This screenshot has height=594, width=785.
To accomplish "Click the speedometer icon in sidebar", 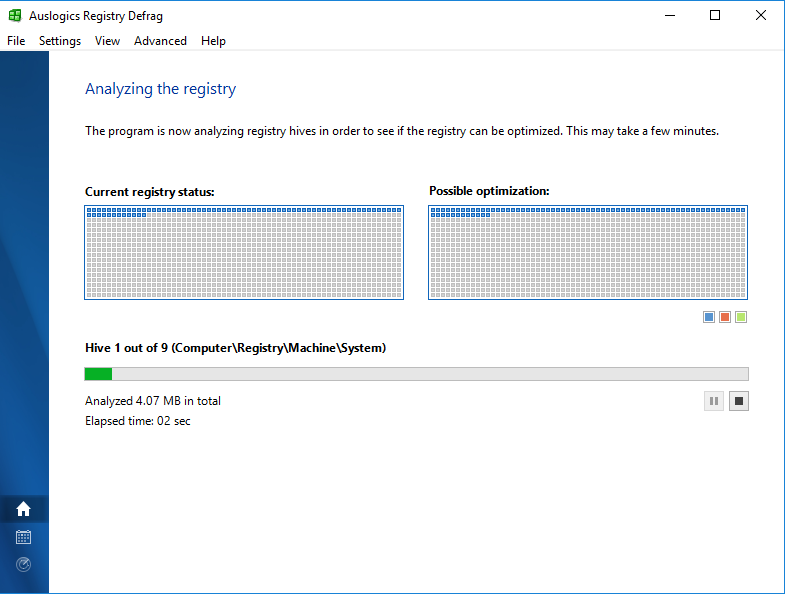I will (24, 564).
